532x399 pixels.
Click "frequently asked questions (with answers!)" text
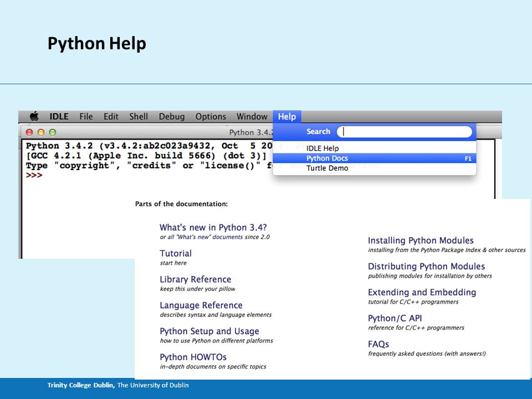pyautogui.click(x=427, y=354)
